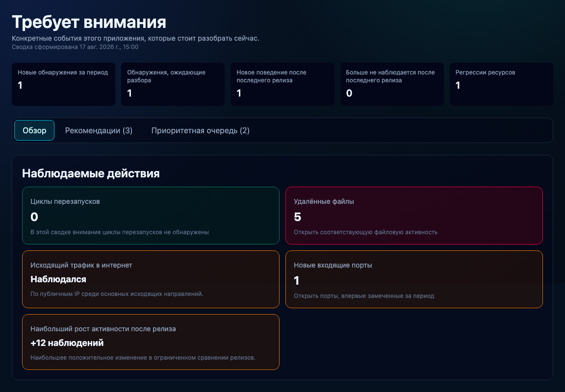Open the Удалённые файлы card
Screen dimensions: 565x392
[x=414, y=216]
